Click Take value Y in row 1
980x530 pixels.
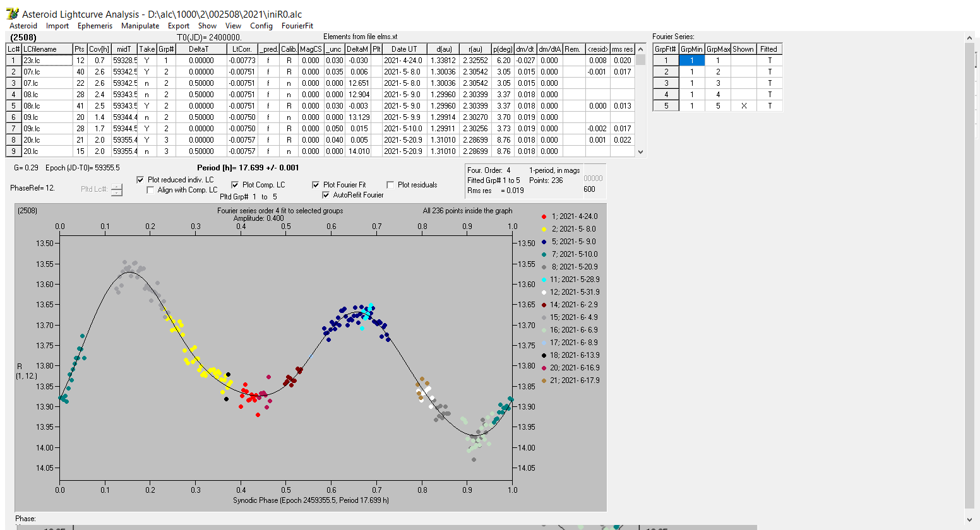tap(147, 61)
